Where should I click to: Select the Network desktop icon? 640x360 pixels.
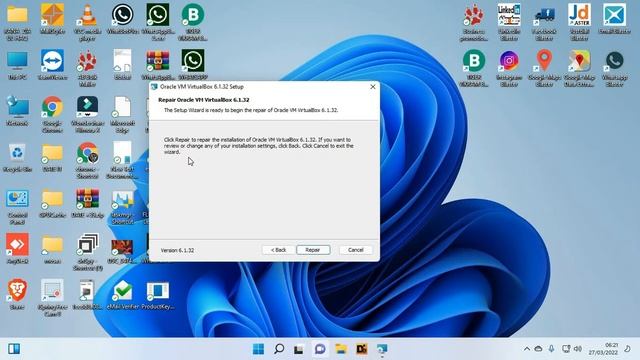click(17, 107)
